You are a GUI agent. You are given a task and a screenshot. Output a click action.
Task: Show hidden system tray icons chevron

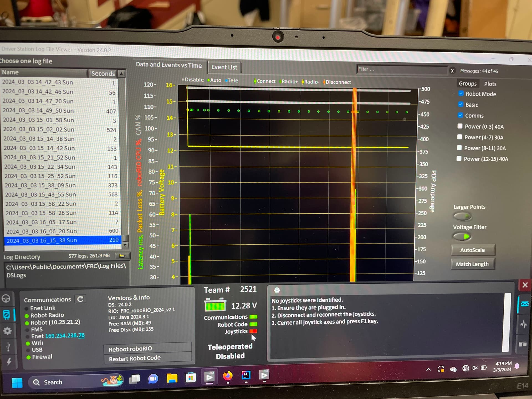coord(428,369)
